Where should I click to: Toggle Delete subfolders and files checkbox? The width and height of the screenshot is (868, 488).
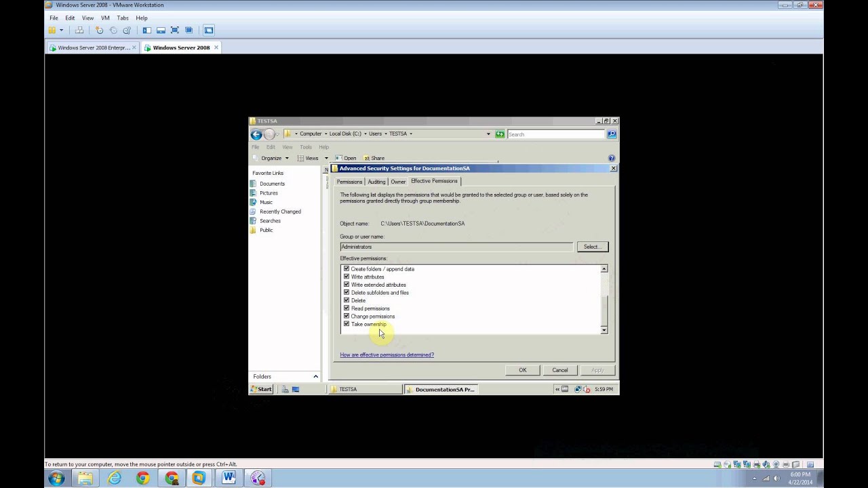(347, 292)
